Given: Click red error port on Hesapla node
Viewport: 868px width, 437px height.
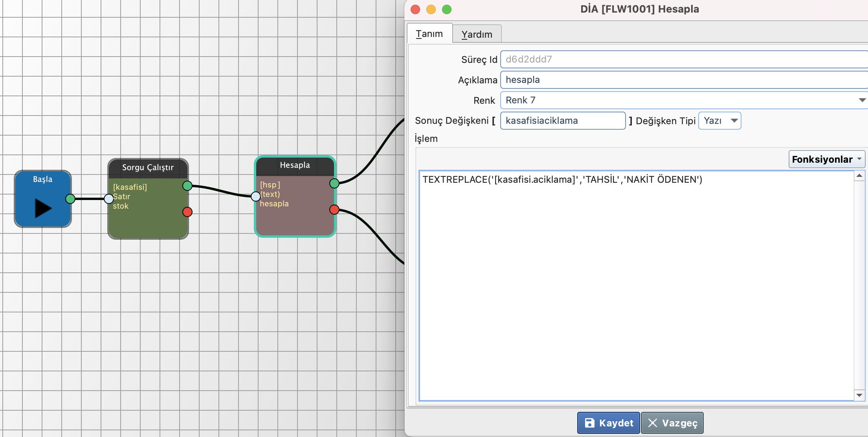Looking at the screenshot, I should click(334, 209).
